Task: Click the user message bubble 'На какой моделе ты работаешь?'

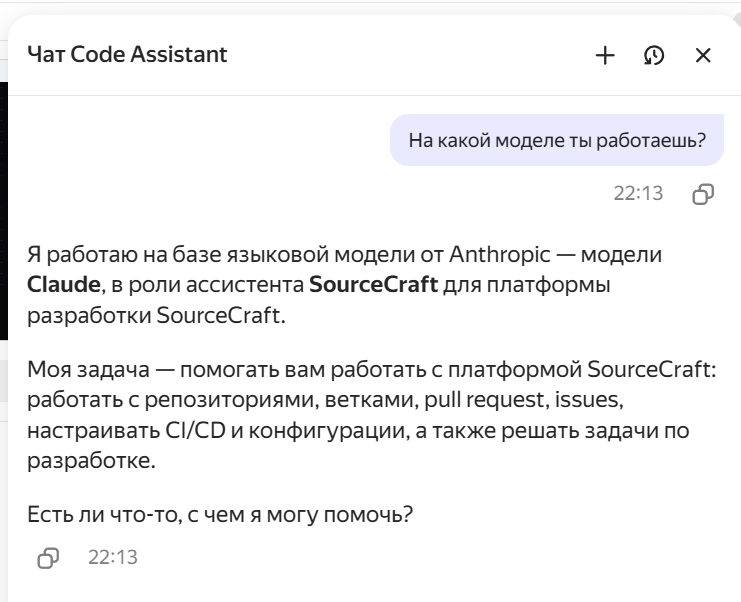Action: [557, 140]
